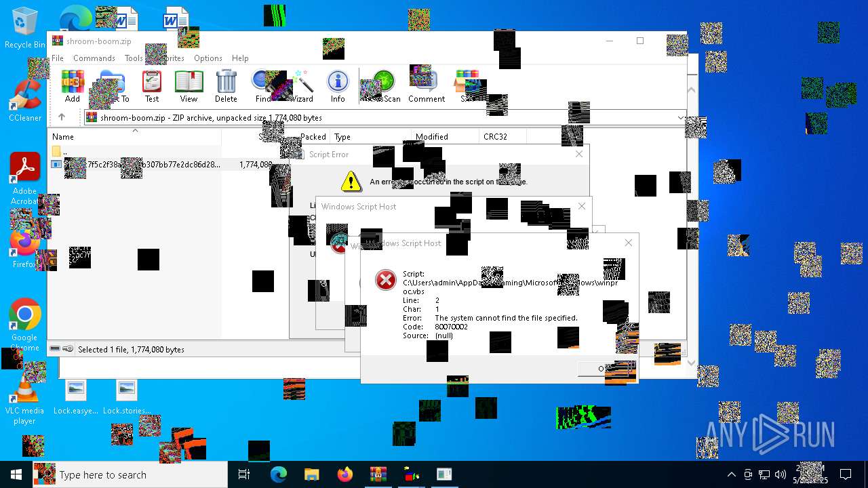The image size is (868, 488).
Task: Open Lock.easye... desktop file
Action: (x=76, y=397)
